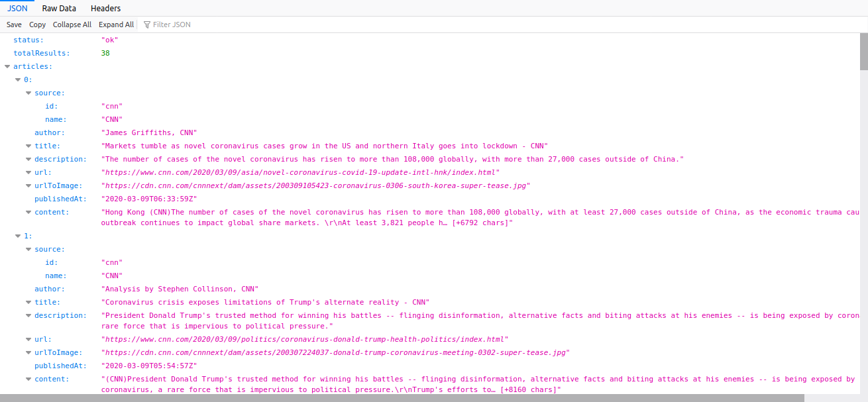
Task: Toggle content arrow for Hong Kong text
Action: click(28, 212)
